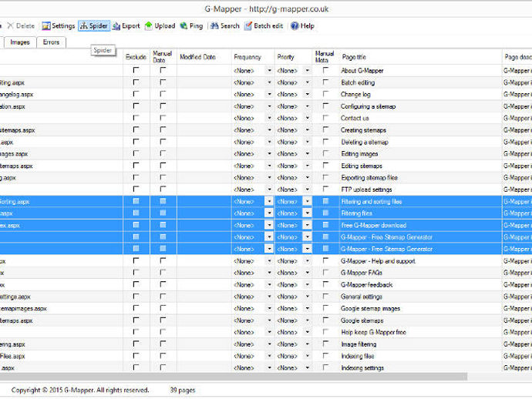
Task: Select the Contact us page title
Action: 355,118
